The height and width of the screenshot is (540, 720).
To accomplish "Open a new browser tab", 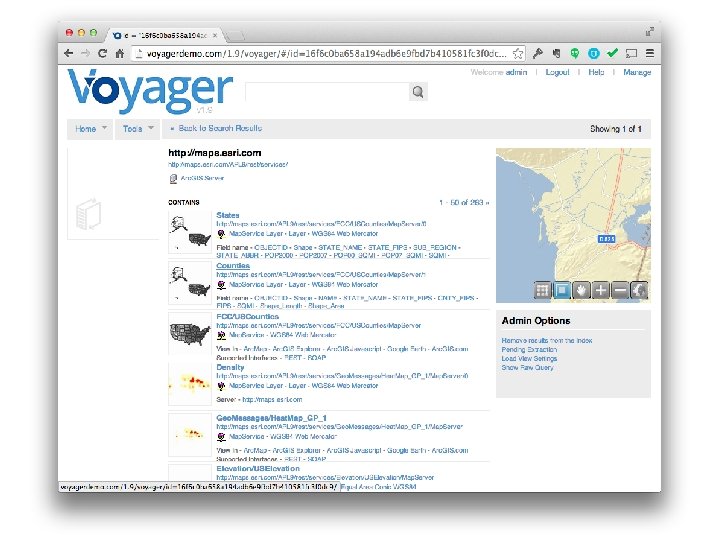I will click(x=234, y=36).
